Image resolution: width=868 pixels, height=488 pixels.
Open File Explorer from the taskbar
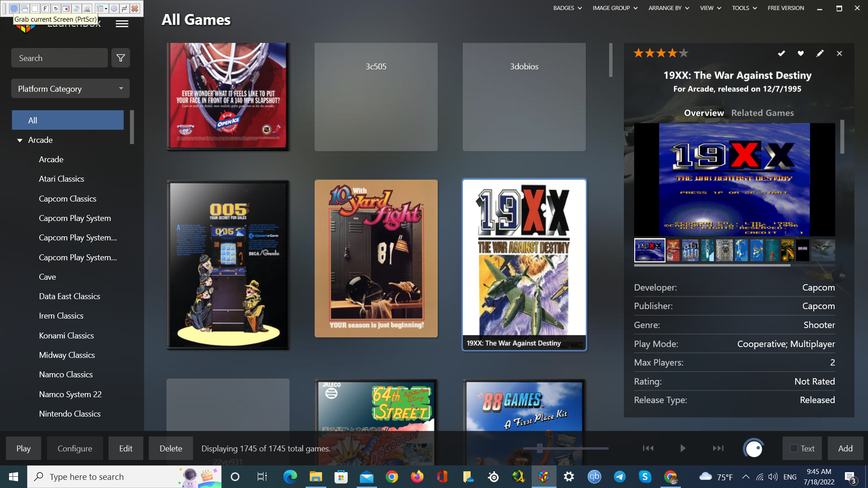pyautogui.click(x=316, y=477)
